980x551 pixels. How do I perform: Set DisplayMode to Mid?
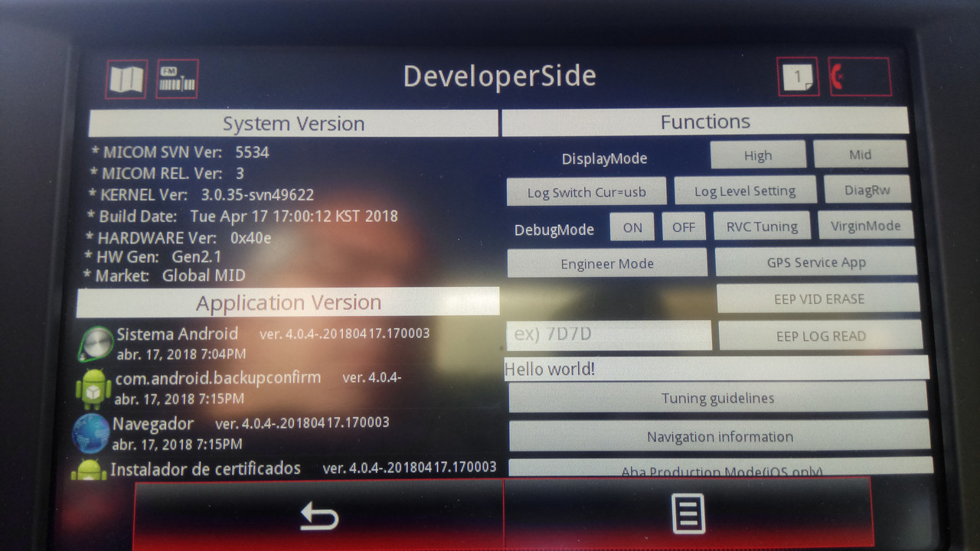[x=861, y=154]
